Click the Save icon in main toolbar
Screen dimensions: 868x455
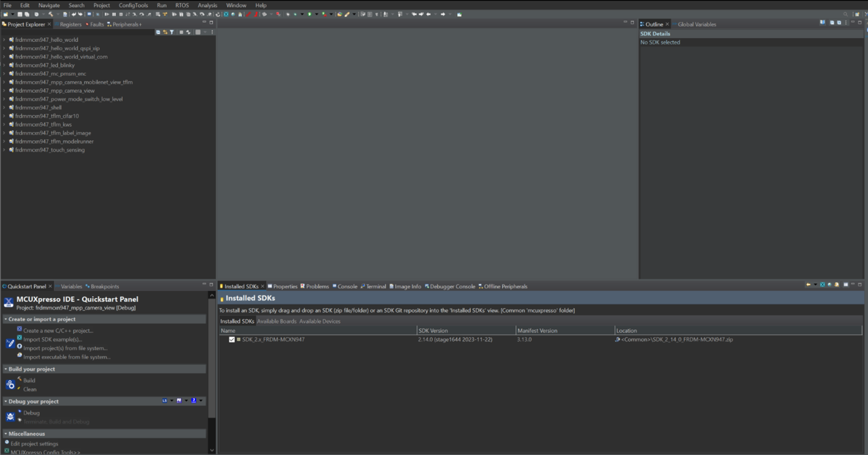tap(19, 14)
